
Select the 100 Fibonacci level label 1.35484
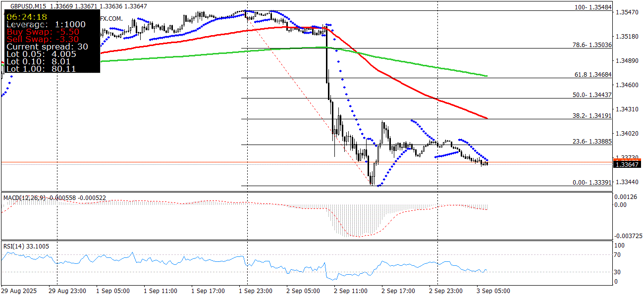(593, 8)
